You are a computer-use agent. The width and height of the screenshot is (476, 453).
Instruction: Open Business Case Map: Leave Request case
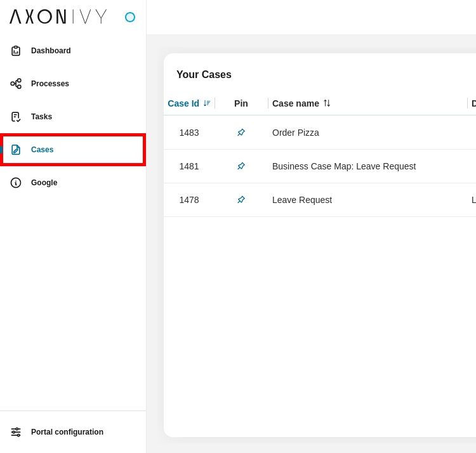coord(344,166)
